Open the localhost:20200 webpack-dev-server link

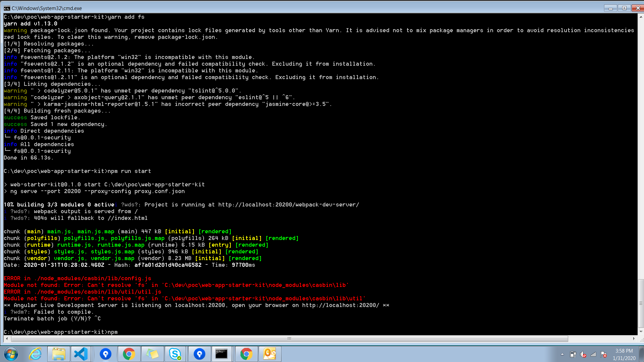(x=288, y=204)
